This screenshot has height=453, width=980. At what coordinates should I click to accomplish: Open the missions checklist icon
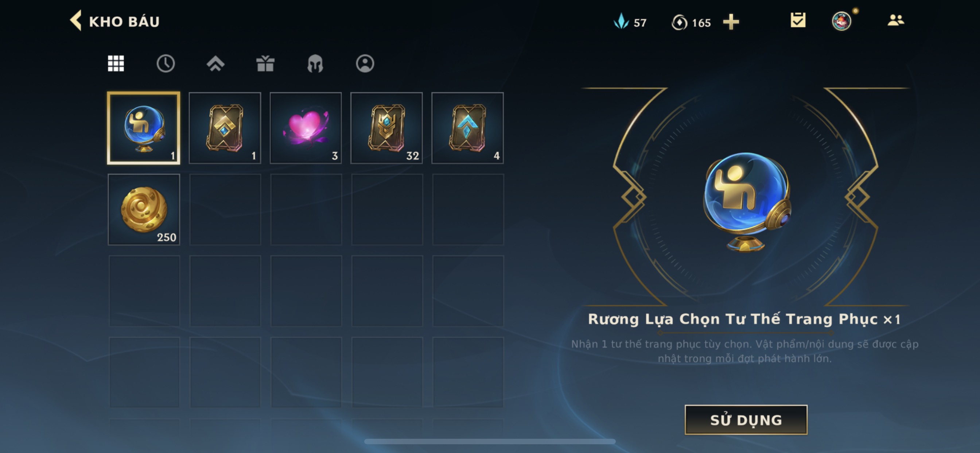[798, 20]
